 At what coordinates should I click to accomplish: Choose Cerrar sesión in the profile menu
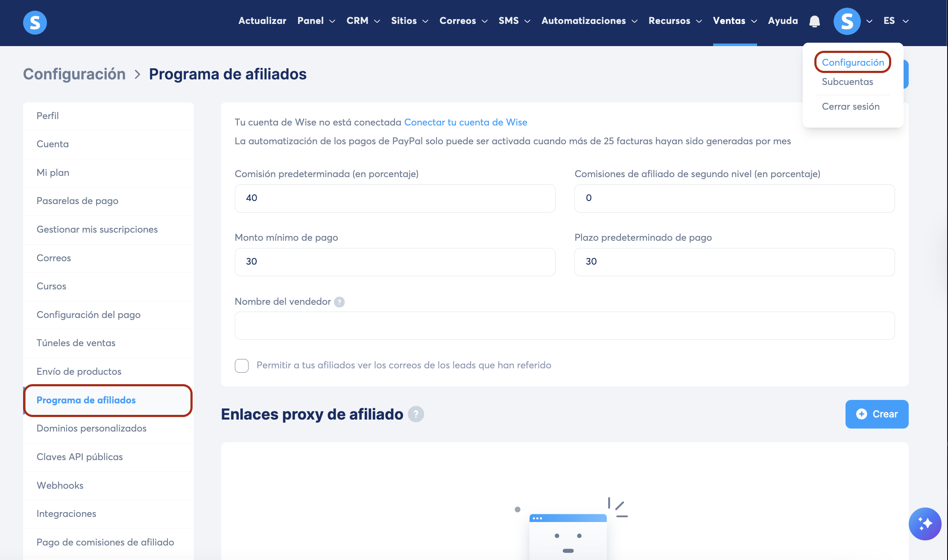click(x=850, y=106)
